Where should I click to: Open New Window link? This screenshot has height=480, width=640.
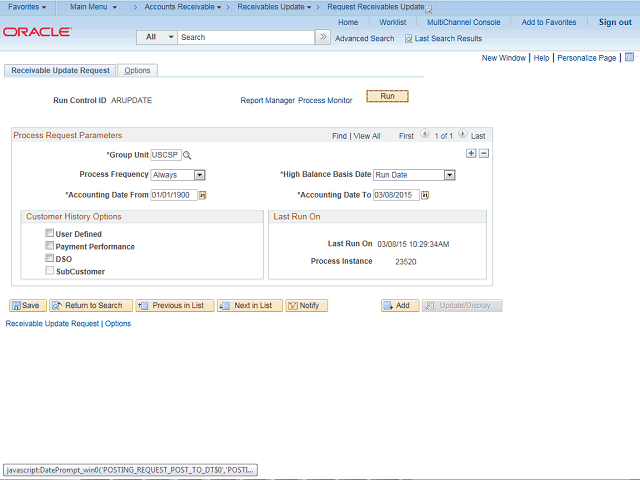pos(504,58)
